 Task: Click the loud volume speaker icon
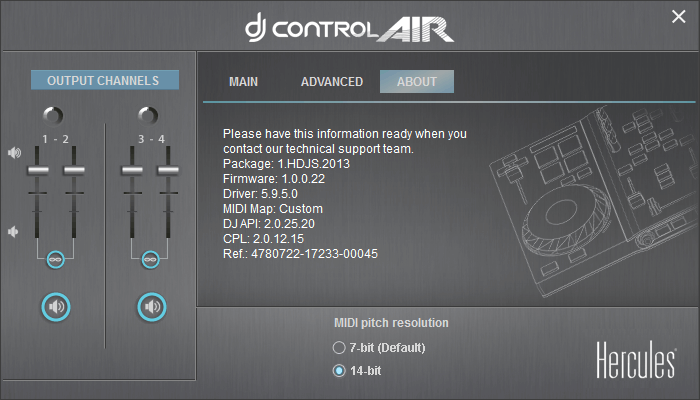[14, 153]
